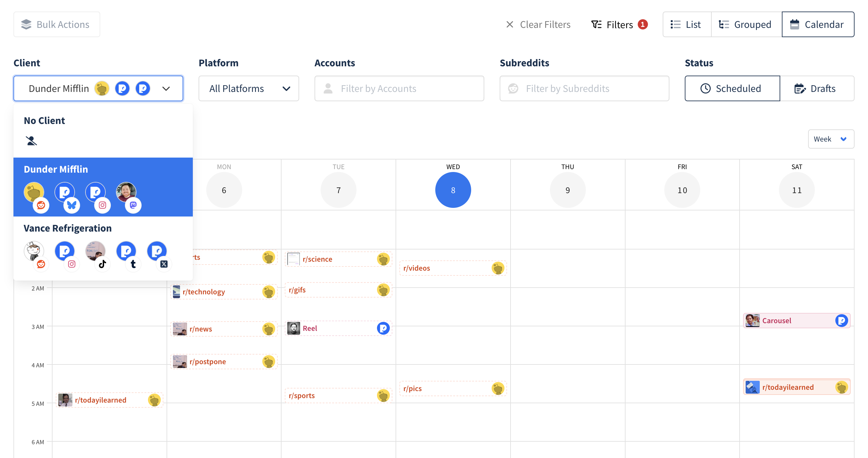Click the Carousel post thumbnail
The image size is (868, 458).
tap(752, 321)
